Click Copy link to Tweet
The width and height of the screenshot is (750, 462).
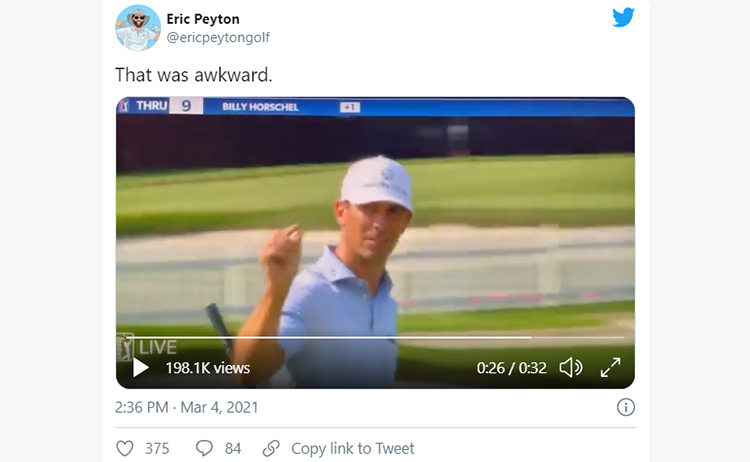pos(353,449)
